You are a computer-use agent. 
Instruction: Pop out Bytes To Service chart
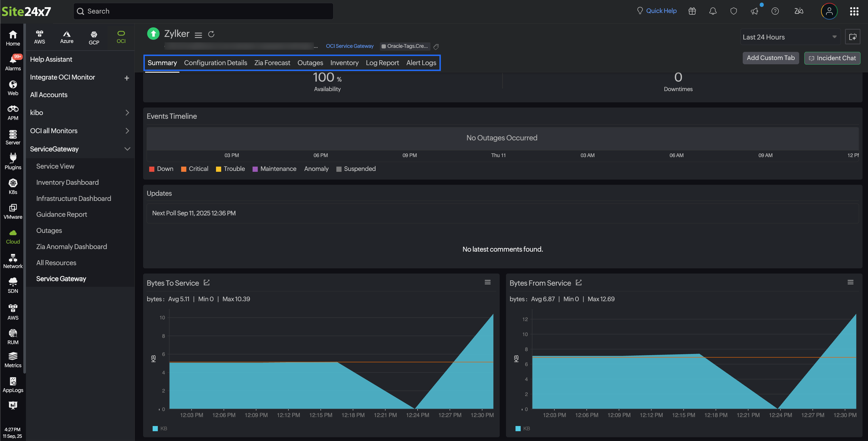pyautogui.click(x=206, y=282)
